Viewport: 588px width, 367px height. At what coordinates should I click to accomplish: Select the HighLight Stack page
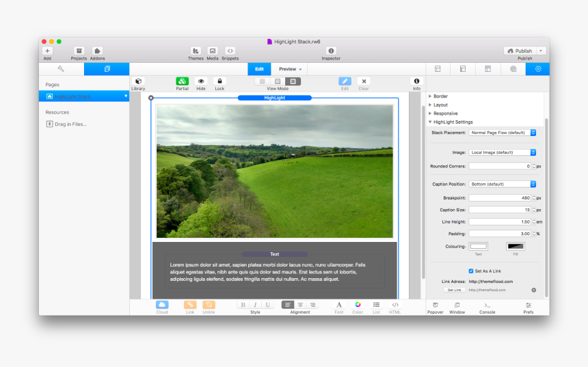[84, 96]
